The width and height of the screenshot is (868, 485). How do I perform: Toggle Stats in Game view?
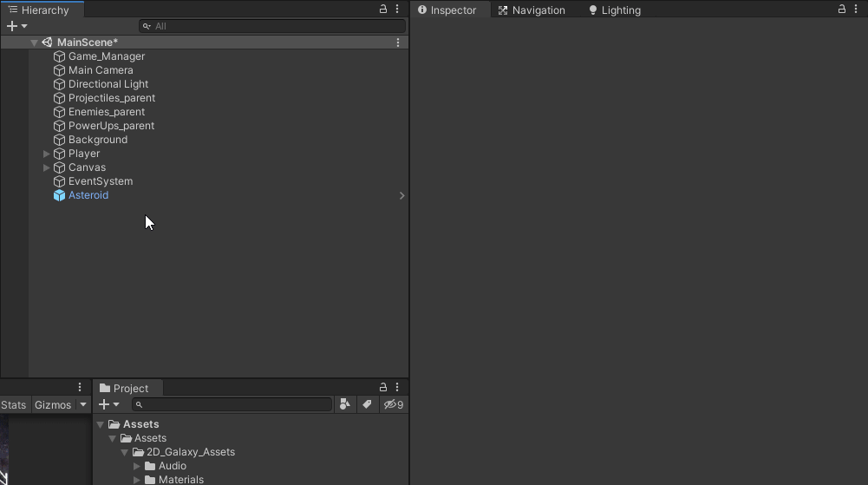pos(13,404)
